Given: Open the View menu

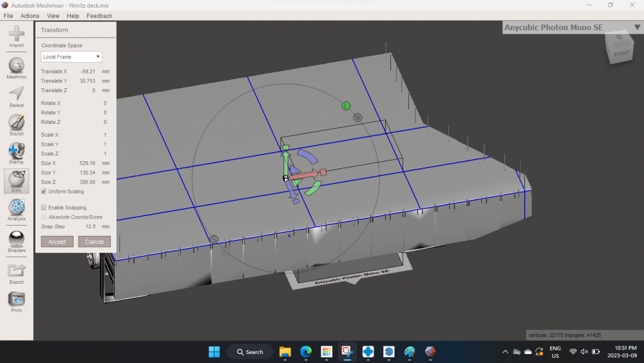Looking at the screenshot, I should point(53,16).
